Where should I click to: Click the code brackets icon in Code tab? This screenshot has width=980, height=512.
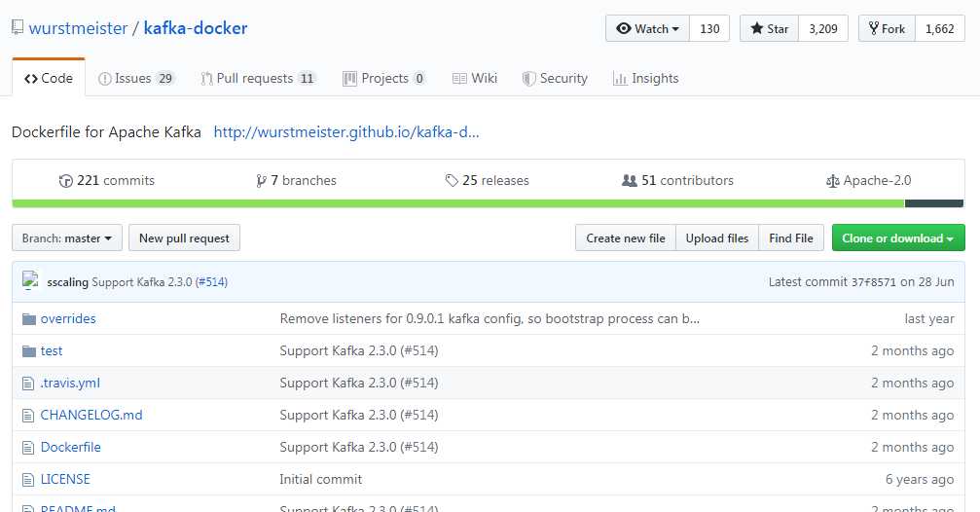pos(30,79)
